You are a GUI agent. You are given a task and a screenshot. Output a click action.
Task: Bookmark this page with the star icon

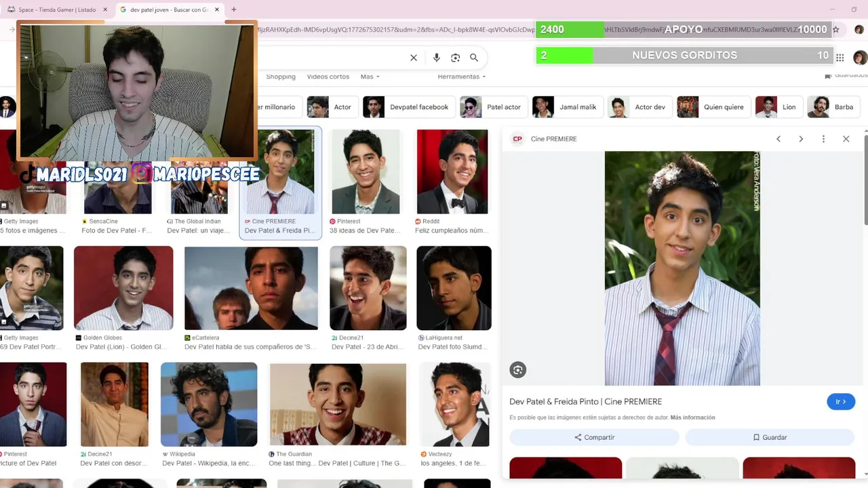836,30
